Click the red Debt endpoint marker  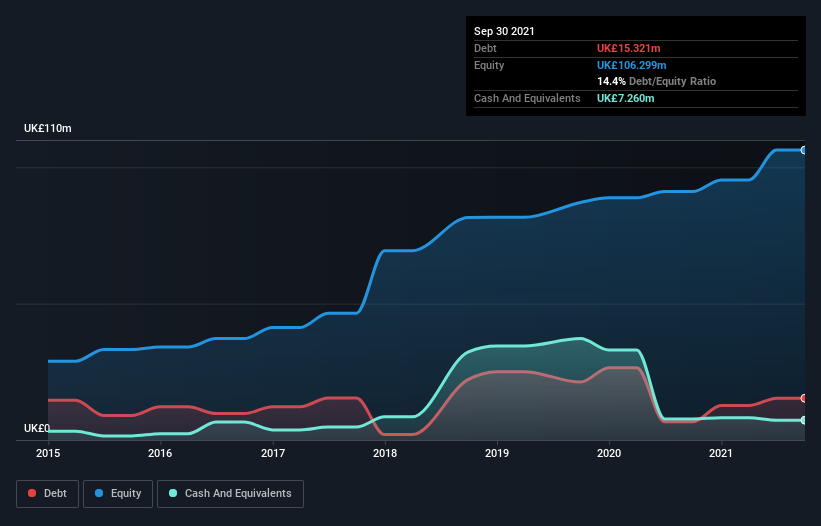coord(804,398)
